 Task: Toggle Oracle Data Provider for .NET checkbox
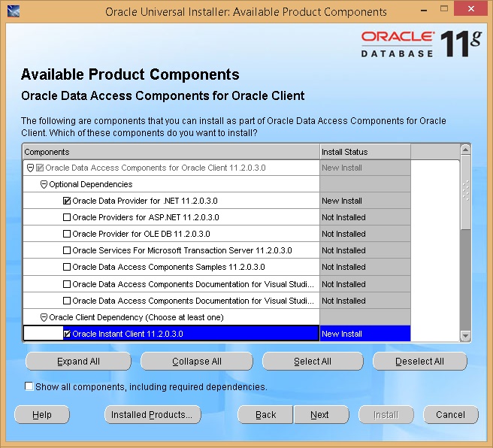pos(67,201)
